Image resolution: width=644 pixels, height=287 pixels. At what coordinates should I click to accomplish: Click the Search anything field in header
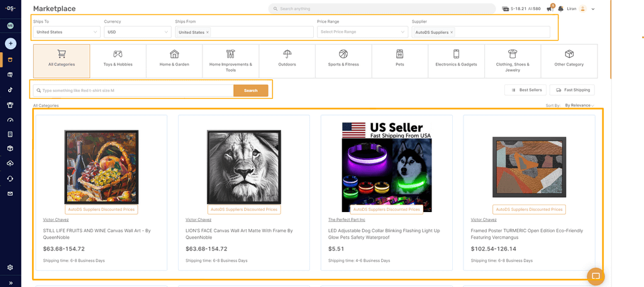click(x=382, y=9)
